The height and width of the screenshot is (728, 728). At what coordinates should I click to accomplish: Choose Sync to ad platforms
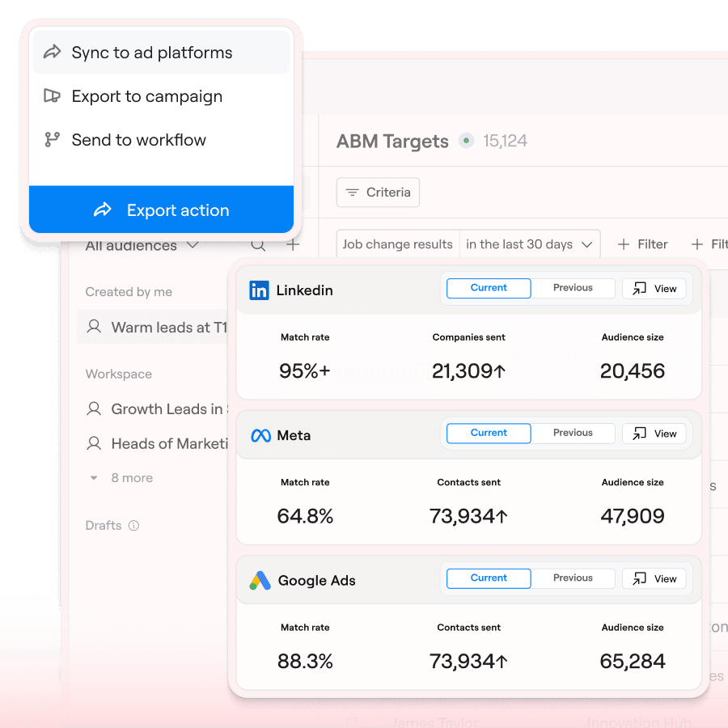point(162,53)
